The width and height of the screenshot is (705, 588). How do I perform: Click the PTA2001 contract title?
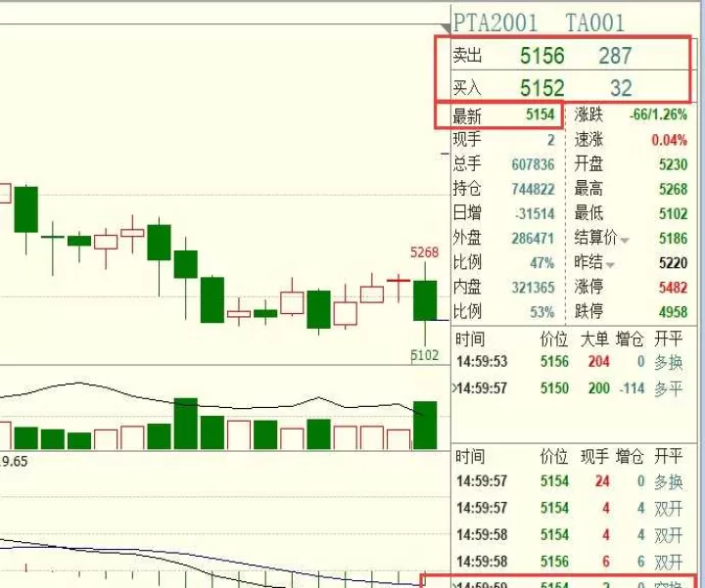(x=495, y=23)
